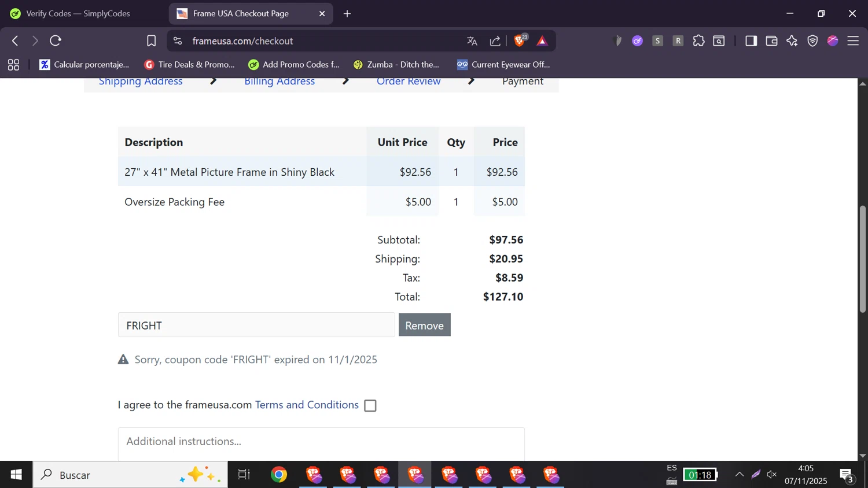Open the tab search icon
The height and width of the screenshot is (488, 868).
click(x=719, y=40)
